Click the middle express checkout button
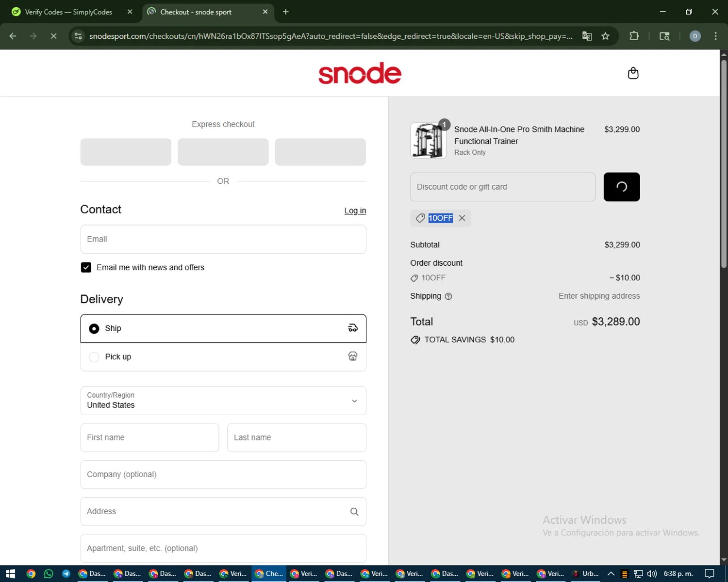 click(x=223, y=152)
